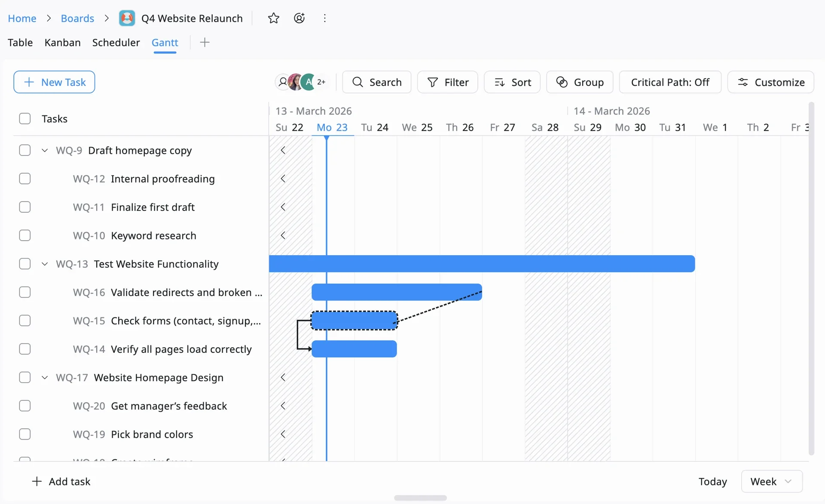Star the Q4 Website Relaunch board

[x=273, y=18]
